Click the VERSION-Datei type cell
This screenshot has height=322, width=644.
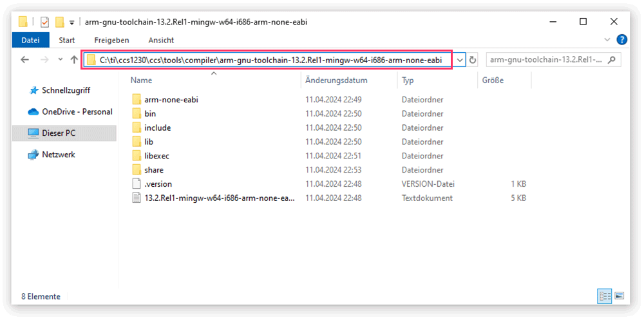428,184
